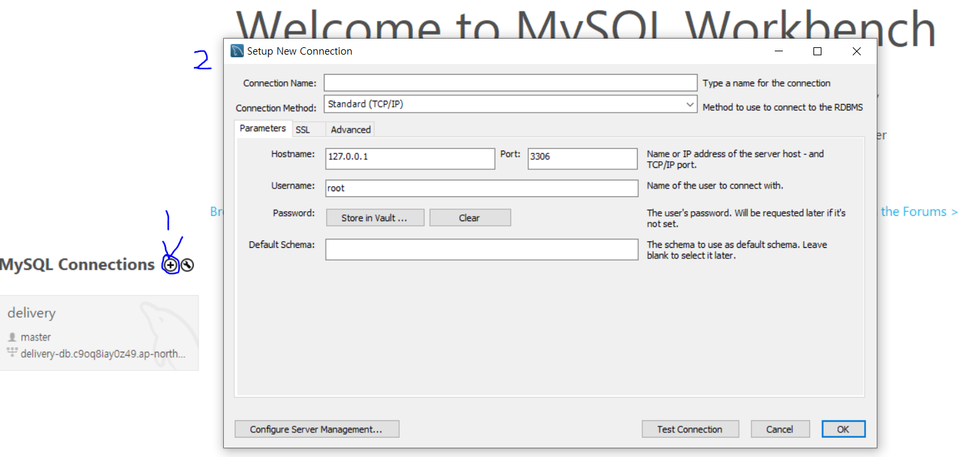The width and height of the screenshot is (980, 457).
Task: Switch to the SSL tab
Action: [x=302, y=130]
